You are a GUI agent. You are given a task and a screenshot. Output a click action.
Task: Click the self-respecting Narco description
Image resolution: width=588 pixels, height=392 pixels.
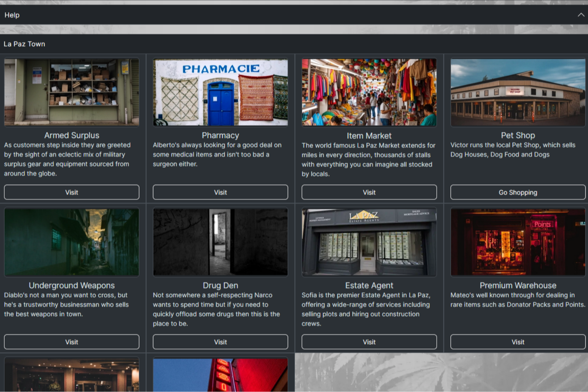click(216, 309)
